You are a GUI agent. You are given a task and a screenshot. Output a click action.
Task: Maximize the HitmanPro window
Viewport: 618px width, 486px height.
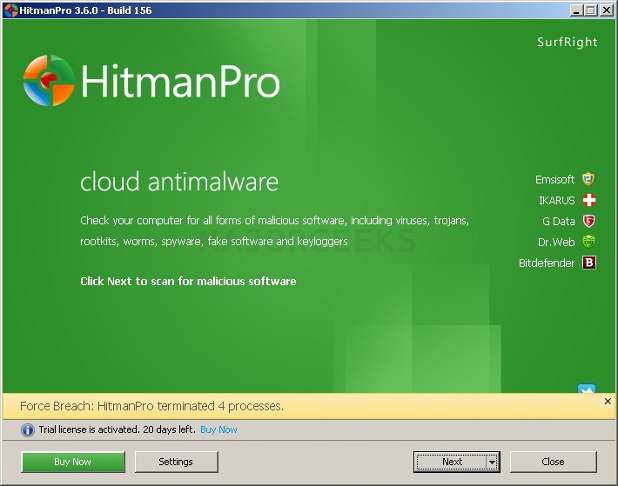[591, 10]
